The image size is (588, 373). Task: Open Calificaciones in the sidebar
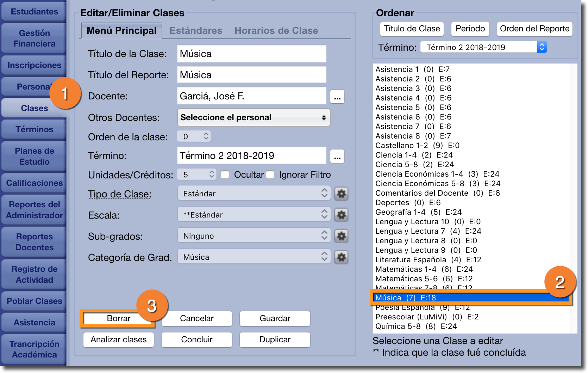point(34,183)
